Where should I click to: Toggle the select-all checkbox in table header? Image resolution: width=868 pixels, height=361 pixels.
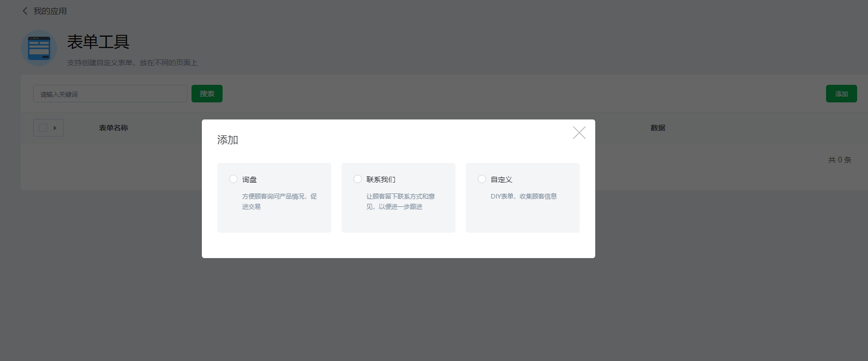coord(43,128)
